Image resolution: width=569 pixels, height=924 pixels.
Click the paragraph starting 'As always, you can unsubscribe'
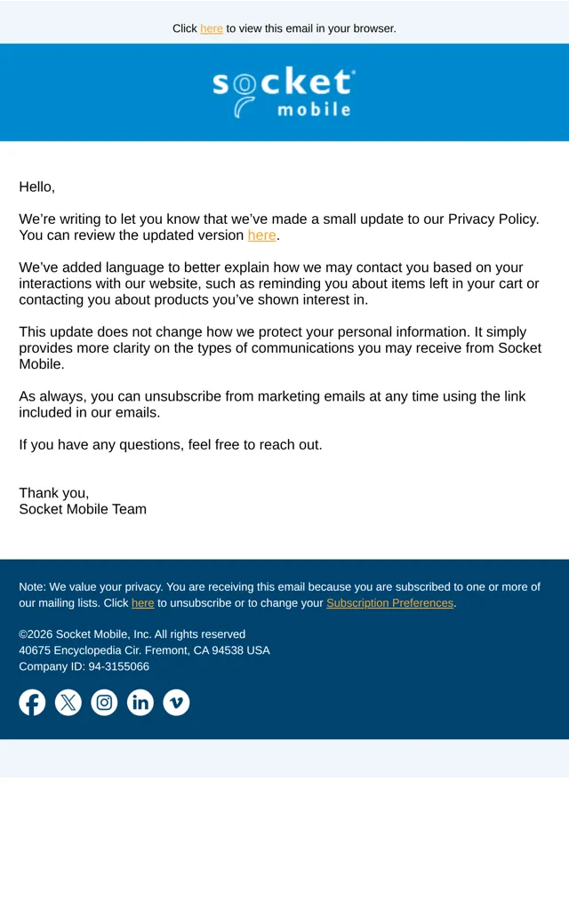[x=272, y=404]
